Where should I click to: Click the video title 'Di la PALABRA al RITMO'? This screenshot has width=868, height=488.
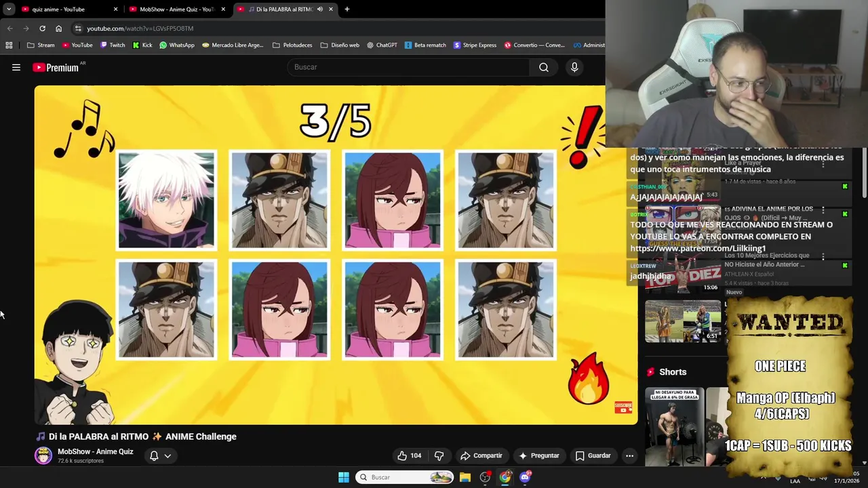pyautogui.click(x=142, y=436)
